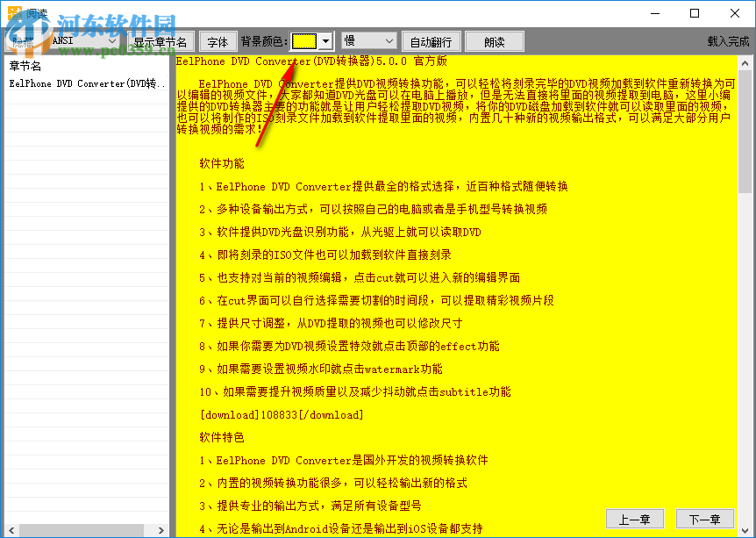Expand the background color dropdown arrow
This screenshot has height=538, width=756.
tap(326, 41)
